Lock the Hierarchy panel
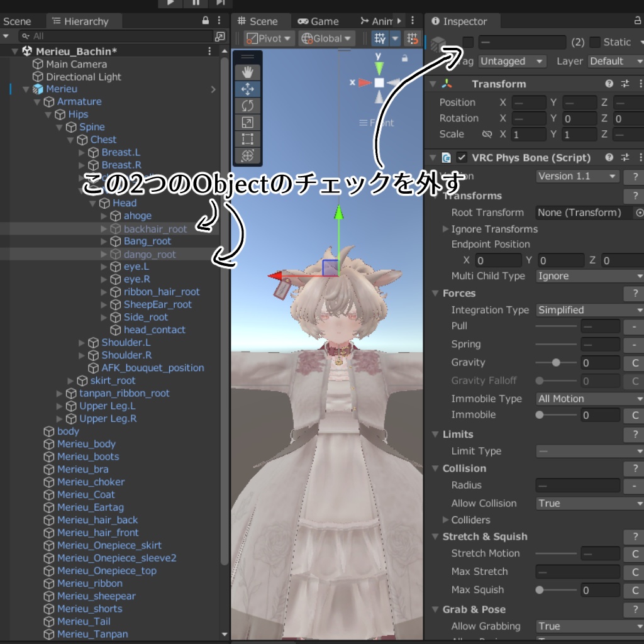644x644 pixels. [x=206, y=21]
